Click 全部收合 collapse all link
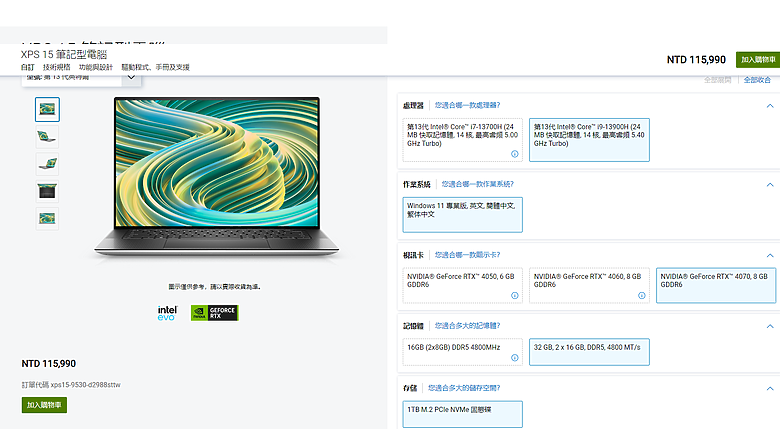780x429 pixels. (757, 80)
